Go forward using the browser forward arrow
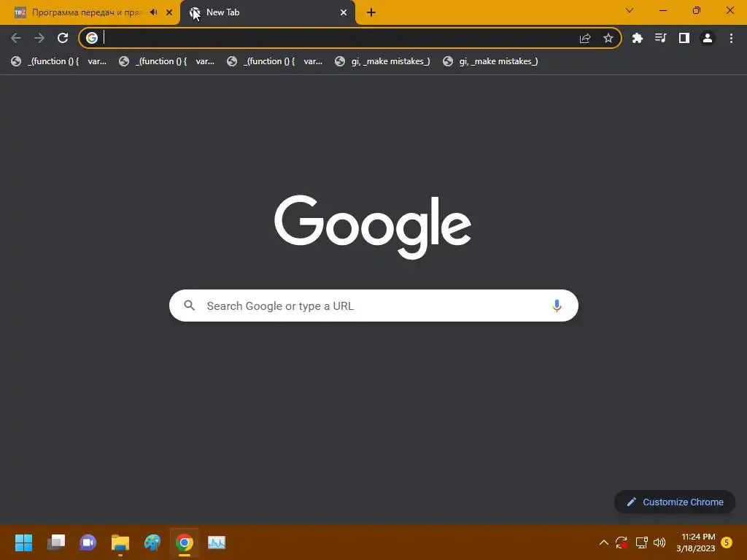Screen dimensions: 747x560 [x=39, y=38]
